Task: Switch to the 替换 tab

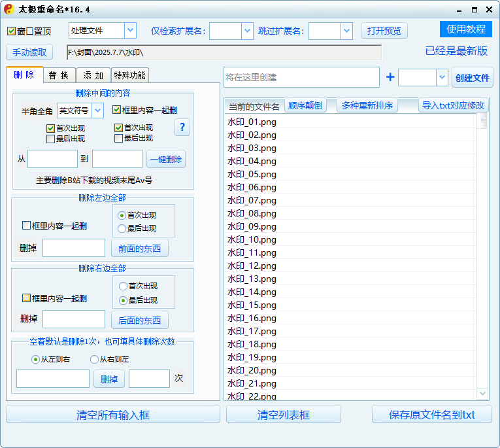Action: point(59,75)
